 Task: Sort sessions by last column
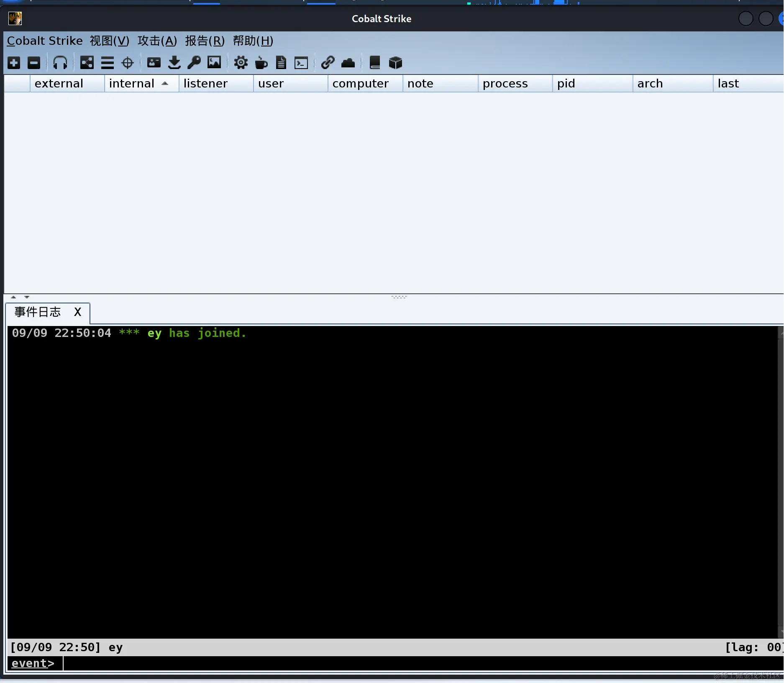tap(748, 84)
